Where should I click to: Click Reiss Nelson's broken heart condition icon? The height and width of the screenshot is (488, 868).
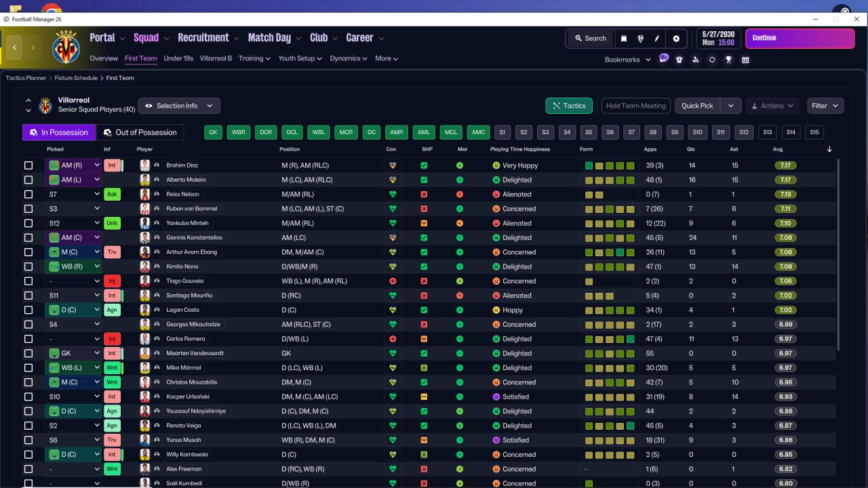point(391,195)
